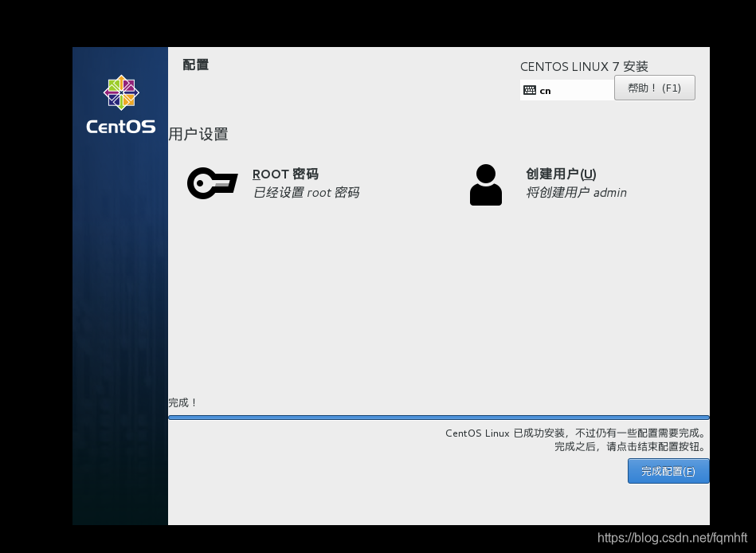
Task: Click the '配置' page title
Action: (196, 65)
